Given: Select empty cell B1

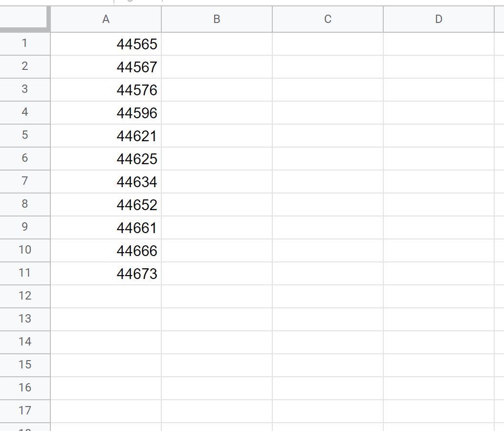Looking at the screenshot, I should point(217,43).
